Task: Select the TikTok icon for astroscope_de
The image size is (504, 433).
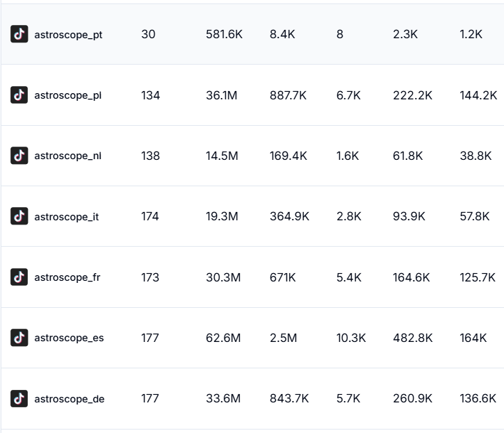Action: point(19,399)
